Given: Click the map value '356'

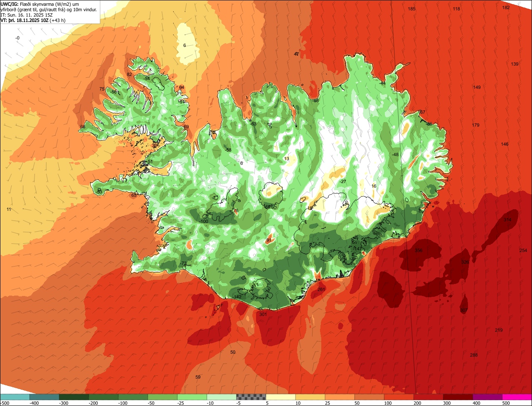Looking at the screenshot, I should click(x=419, y=250).
